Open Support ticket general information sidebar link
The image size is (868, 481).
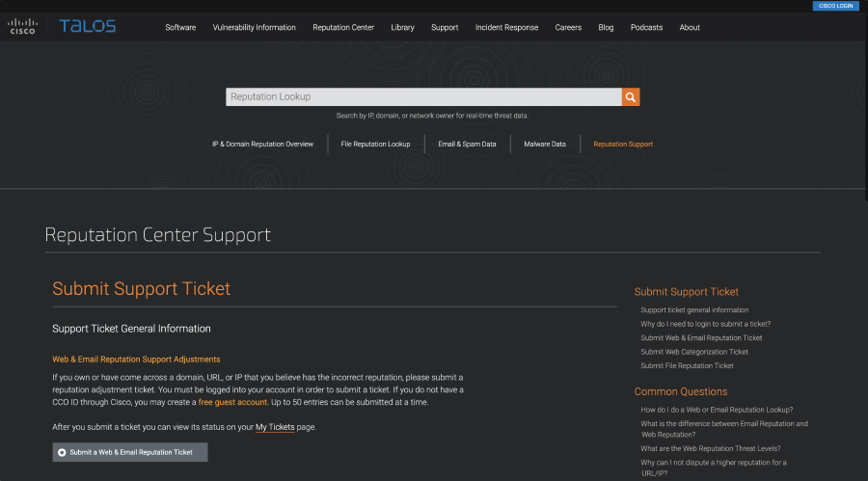tap(694, 310)
